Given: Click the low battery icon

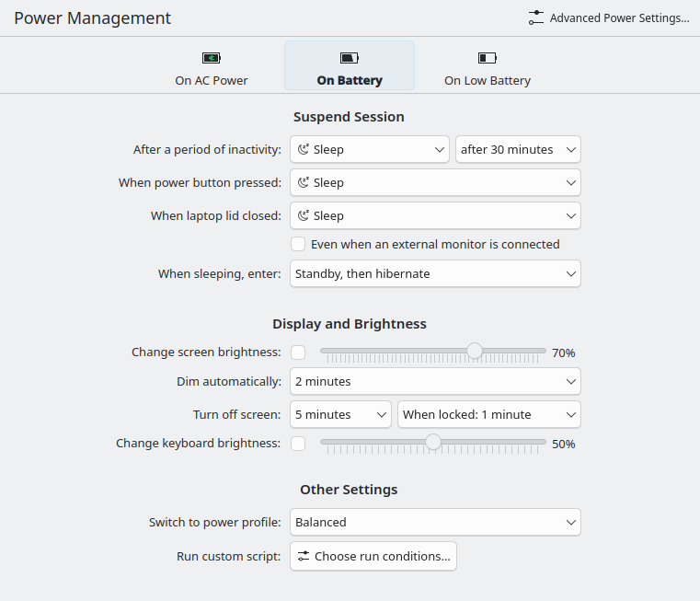Looking at the screenshot, I should tap(488, 58).
